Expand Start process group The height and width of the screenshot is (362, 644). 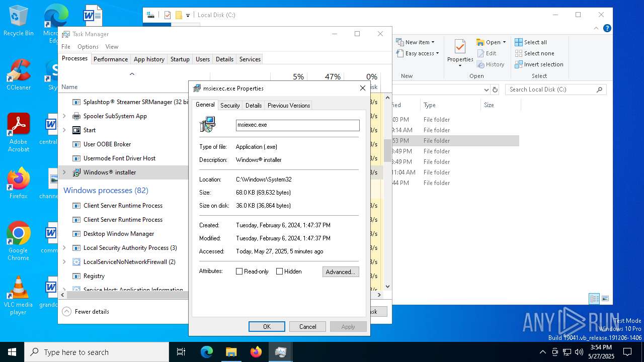coord(64,130)
